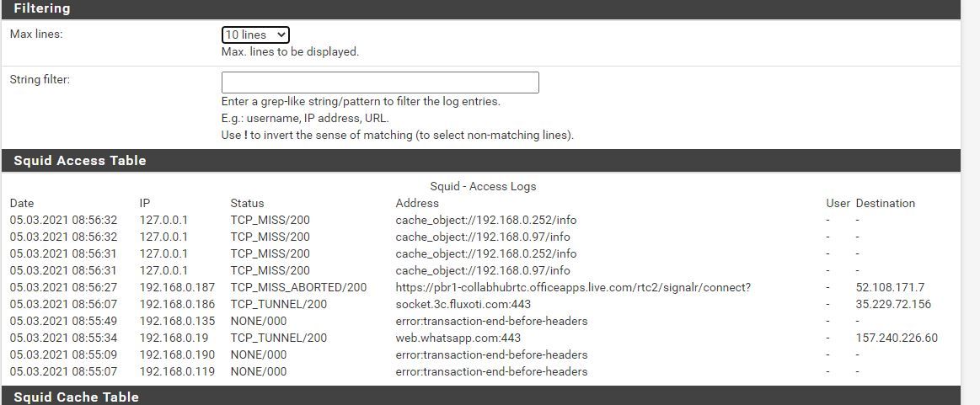Select the IP column header
The height and width of the screenshot is (405, 980).
click(x=145, y=203)
